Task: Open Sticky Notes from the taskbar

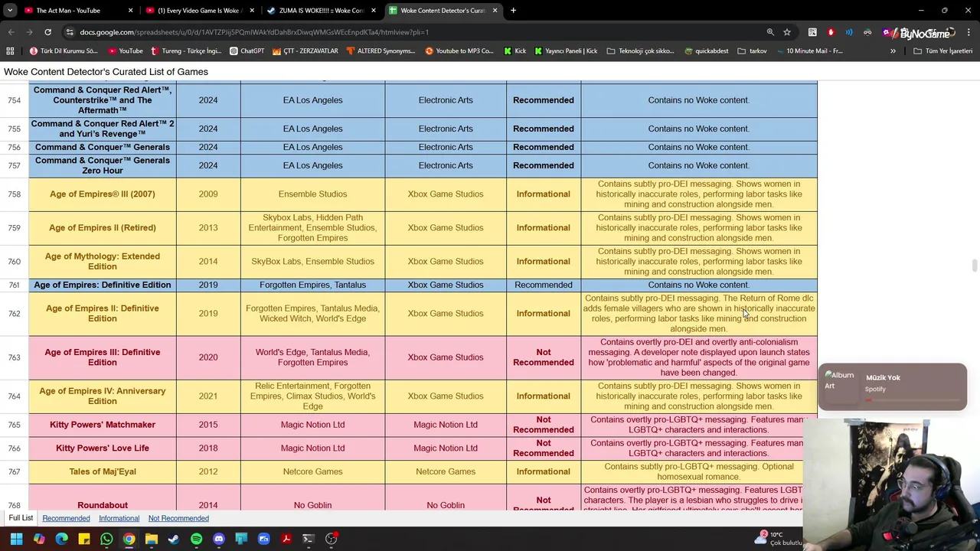Action: 84,540
